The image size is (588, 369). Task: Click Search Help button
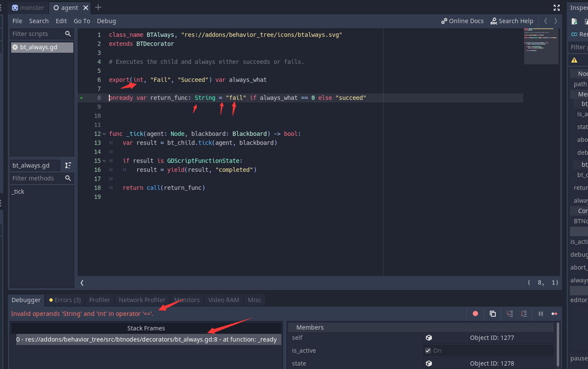click(512, 21)
